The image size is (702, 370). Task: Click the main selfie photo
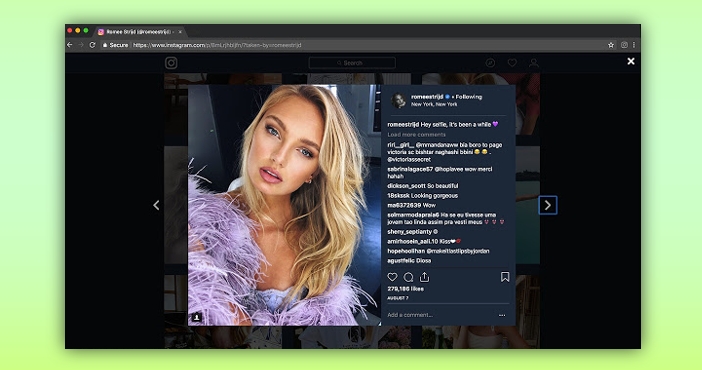coord(284,205)
